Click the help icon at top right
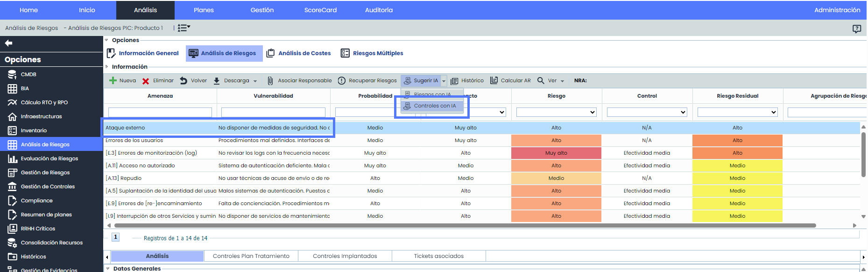This screenshot has height=272, width=868. (856, 29)
